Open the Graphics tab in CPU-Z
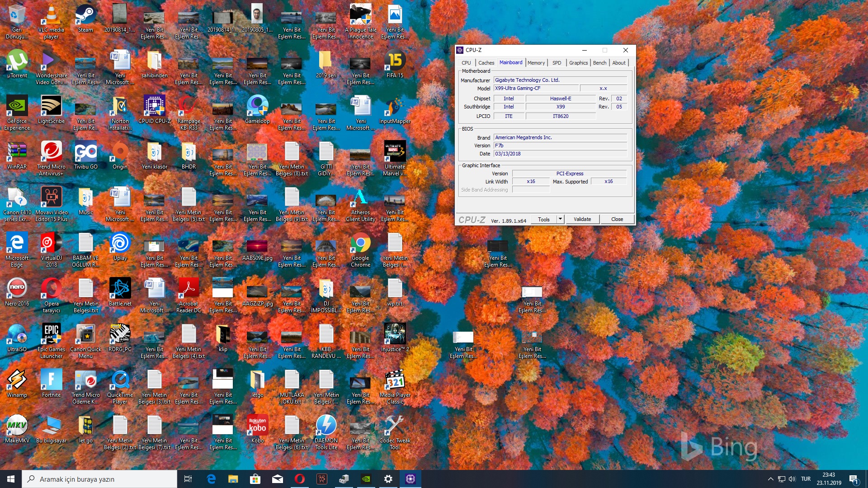The width and height of the screenshot is (868, 488). 578,63
